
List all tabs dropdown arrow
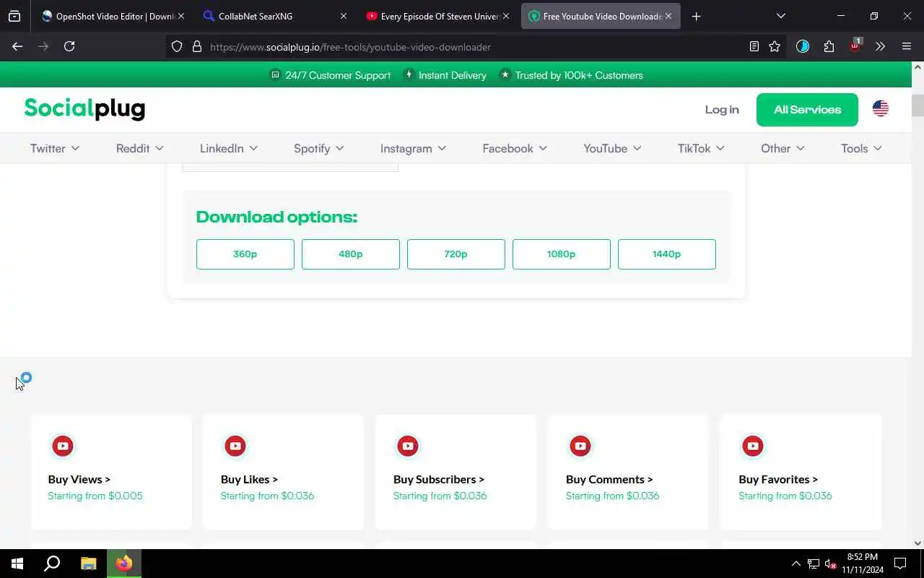780,16
